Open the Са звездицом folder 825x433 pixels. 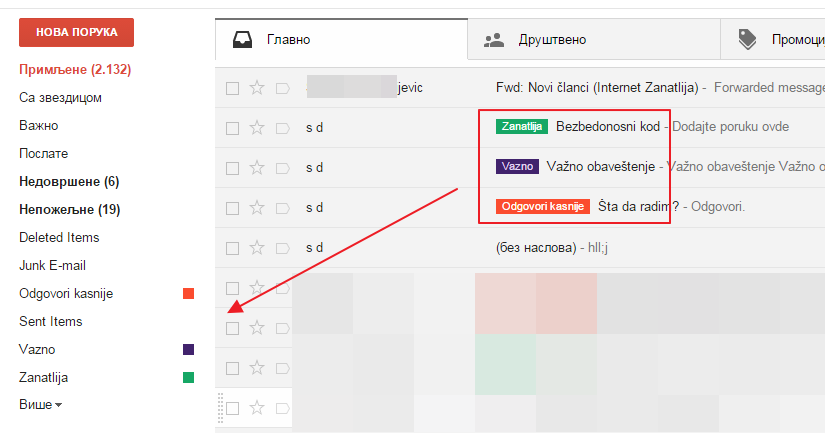61,97
